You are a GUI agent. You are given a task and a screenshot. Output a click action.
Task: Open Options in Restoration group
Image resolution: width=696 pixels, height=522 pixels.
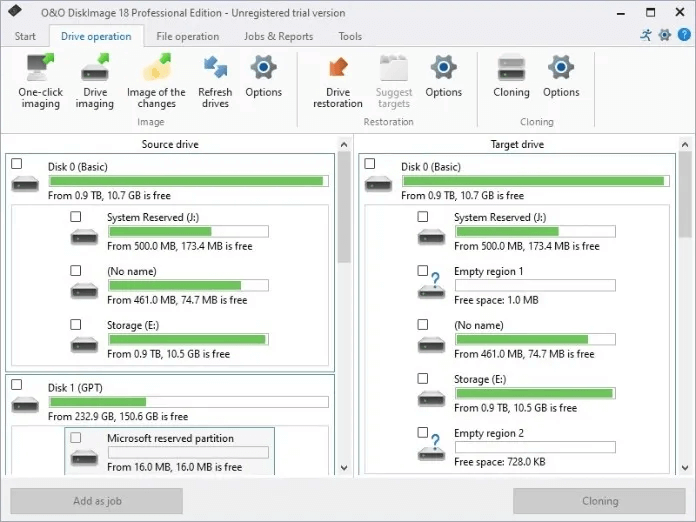(443, 75)
